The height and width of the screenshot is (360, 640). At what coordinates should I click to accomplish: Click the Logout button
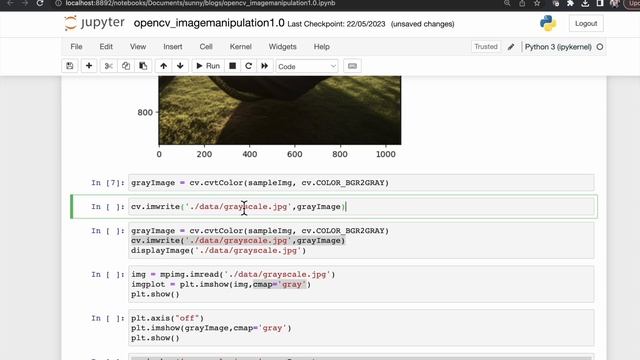coord(586,24)
